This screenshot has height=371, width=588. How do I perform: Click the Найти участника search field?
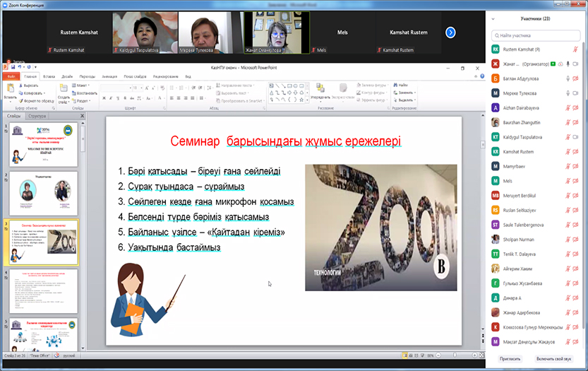(x=536, y=35)
